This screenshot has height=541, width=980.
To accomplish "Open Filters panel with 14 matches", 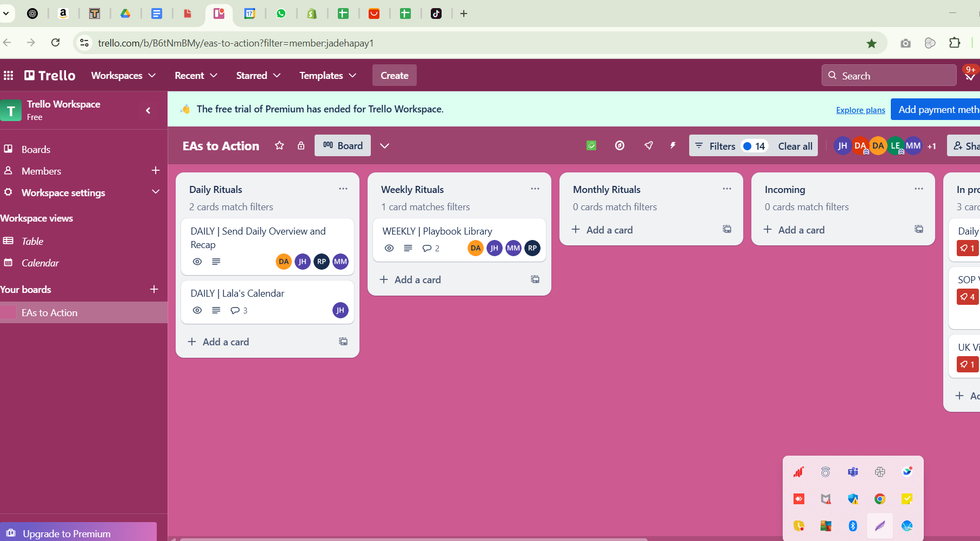I will pos(730,146).
